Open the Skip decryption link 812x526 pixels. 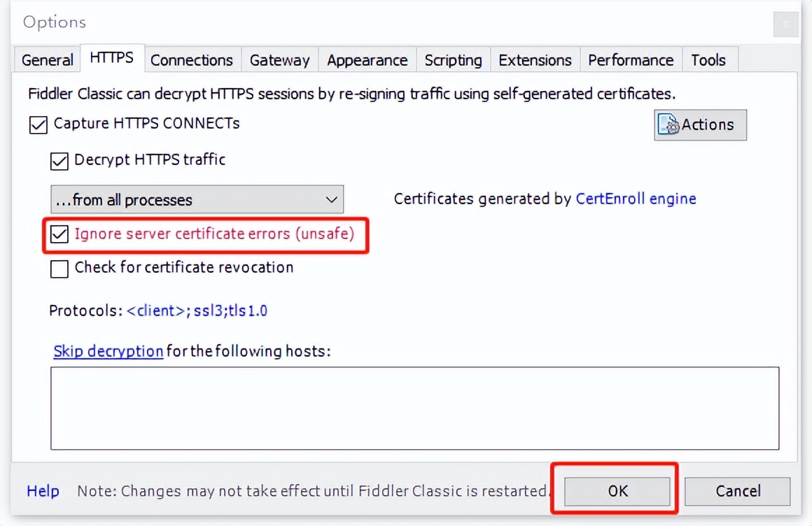tap(108, 351)
